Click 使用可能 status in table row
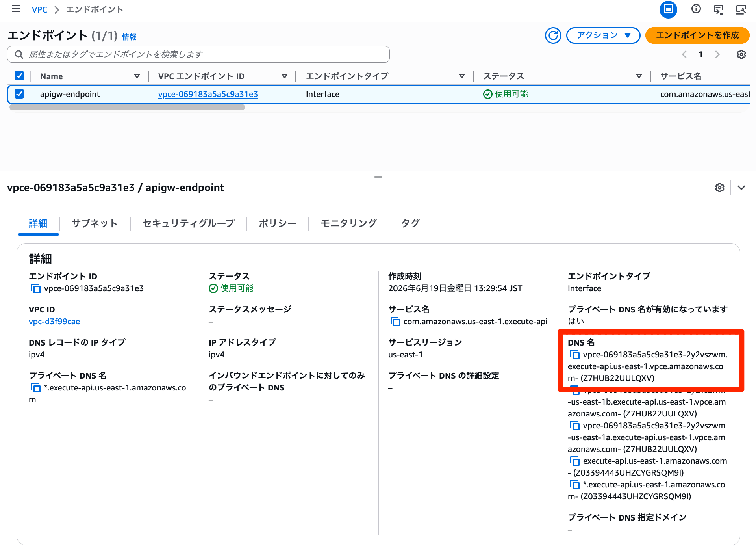The image size is (756, 554). pos(506,94)
